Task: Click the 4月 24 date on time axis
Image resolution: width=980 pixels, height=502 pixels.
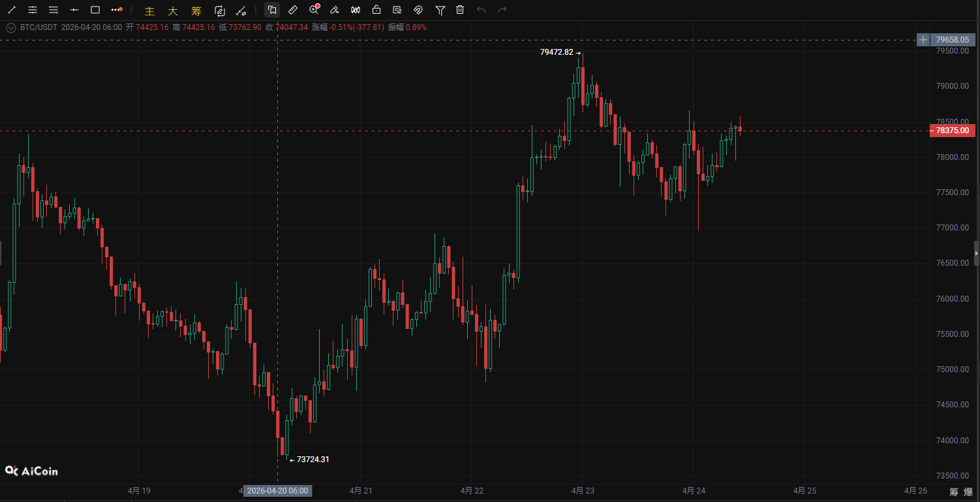Action: point(694,490)
